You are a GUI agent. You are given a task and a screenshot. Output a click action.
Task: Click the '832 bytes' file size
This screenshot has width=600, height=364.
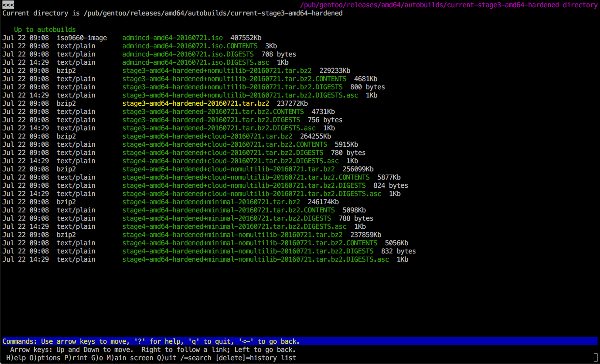tap(399, 251)
